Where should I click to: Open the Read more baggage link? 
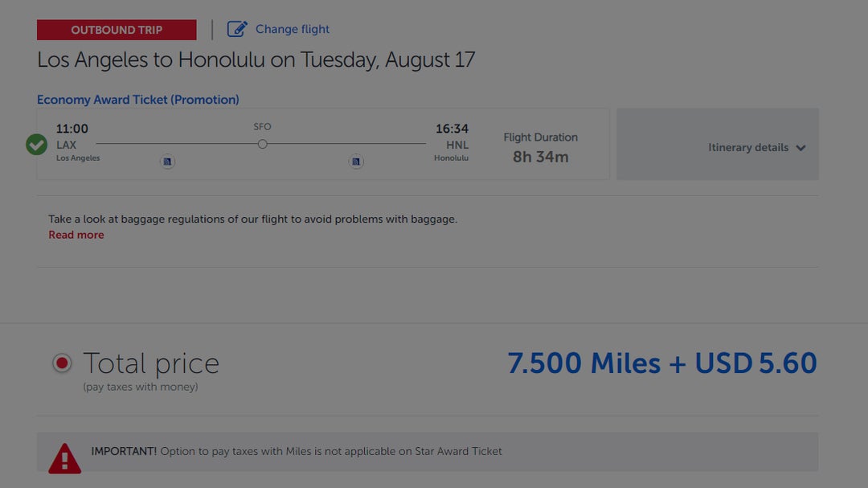tap(76, 235)
